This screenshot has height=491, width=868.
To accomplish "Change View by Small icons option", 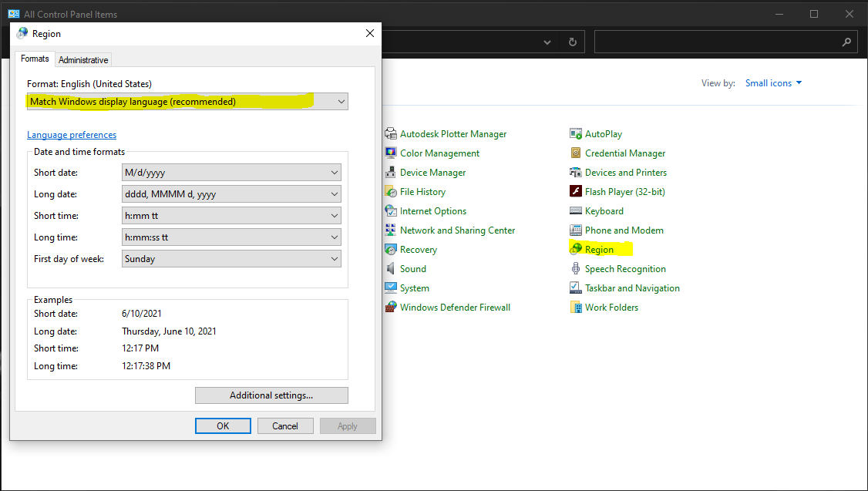I will 773,83.
